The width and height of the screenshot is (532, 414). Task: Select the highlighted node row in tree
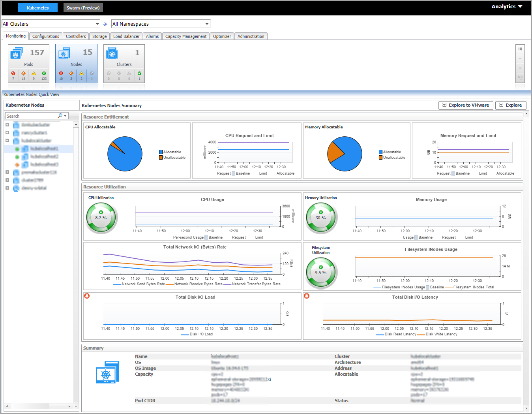coord(39,149)
